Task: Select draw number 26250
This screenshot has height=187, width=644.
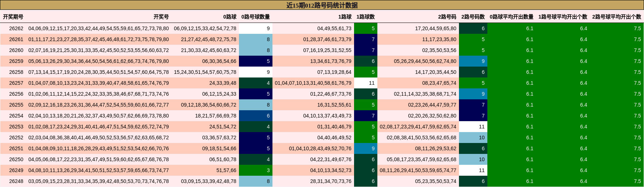Action: [x=16, y=159]
